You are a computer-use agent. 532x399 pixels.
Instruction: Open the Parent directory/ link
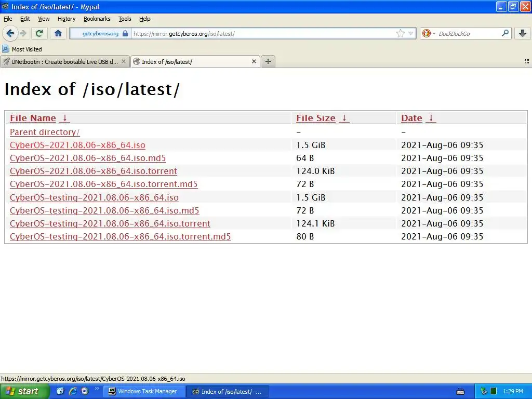click(x=45, y=132)
